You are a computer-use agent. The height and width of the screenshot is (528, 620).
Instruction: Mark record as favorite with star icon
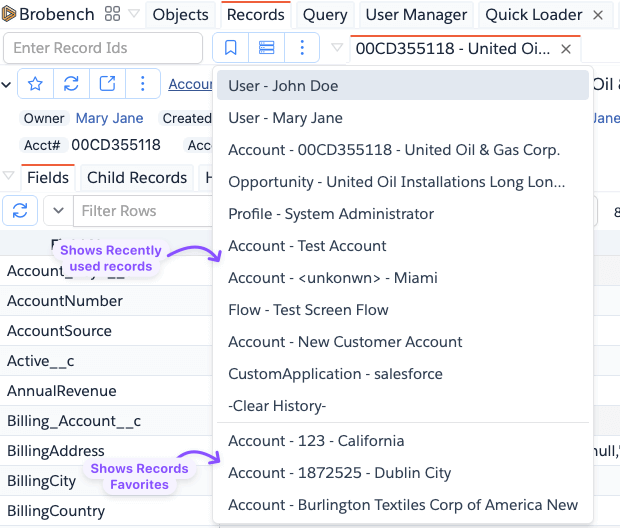pos(36,83)
